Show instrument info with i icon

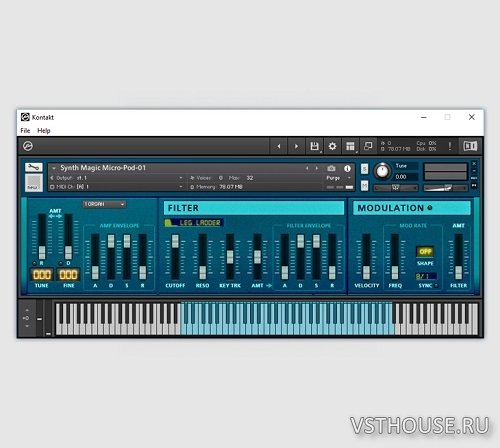pos(347,168)
